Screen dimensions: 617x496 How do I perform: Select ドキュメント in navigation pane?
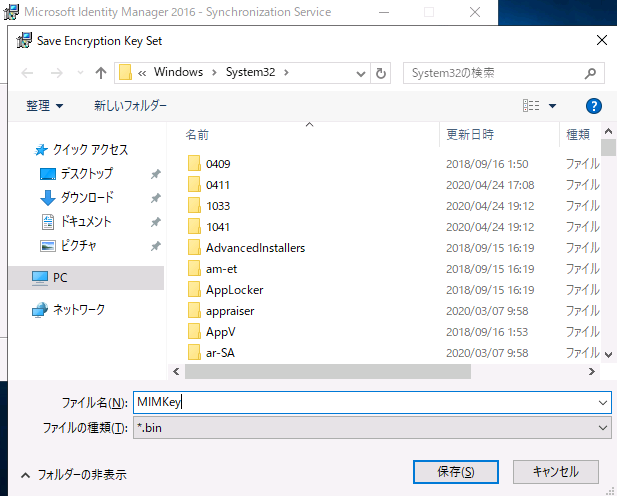coord(85,222)
